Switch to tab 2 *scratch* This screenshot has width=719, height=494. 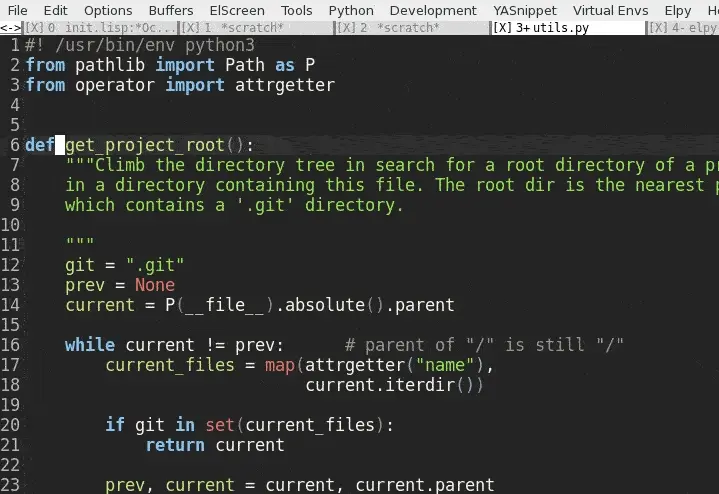400,28
